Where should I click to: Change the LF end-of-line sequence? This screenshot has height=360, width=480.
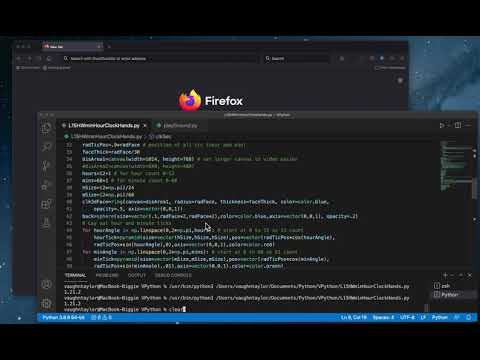click(423, 317)
